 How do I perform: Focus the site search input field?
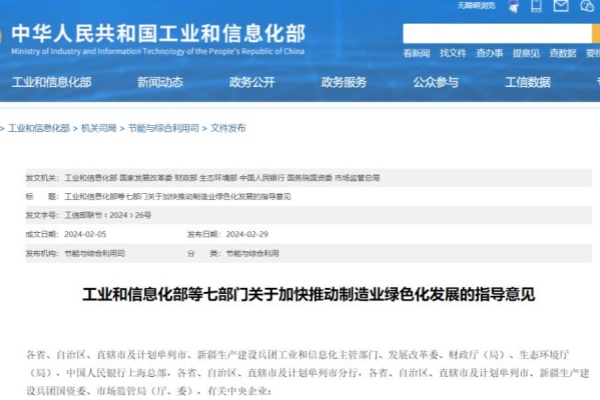(497, 34)
